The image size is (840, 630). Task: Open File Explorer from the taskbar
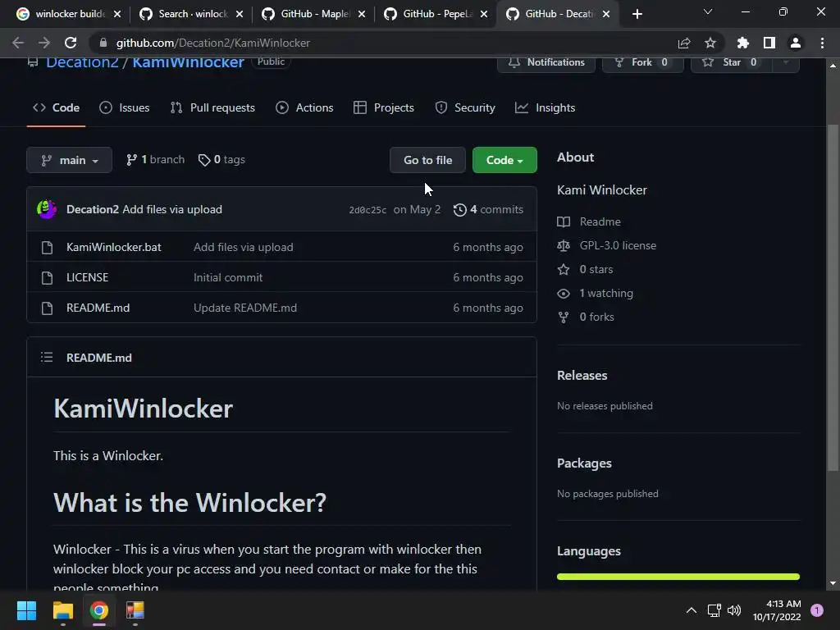click(62, 610)
